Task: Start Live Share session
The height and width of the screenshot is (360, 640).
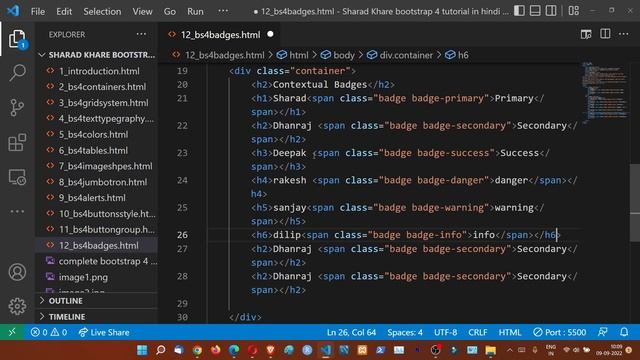Action: click(x=104, y=332)
